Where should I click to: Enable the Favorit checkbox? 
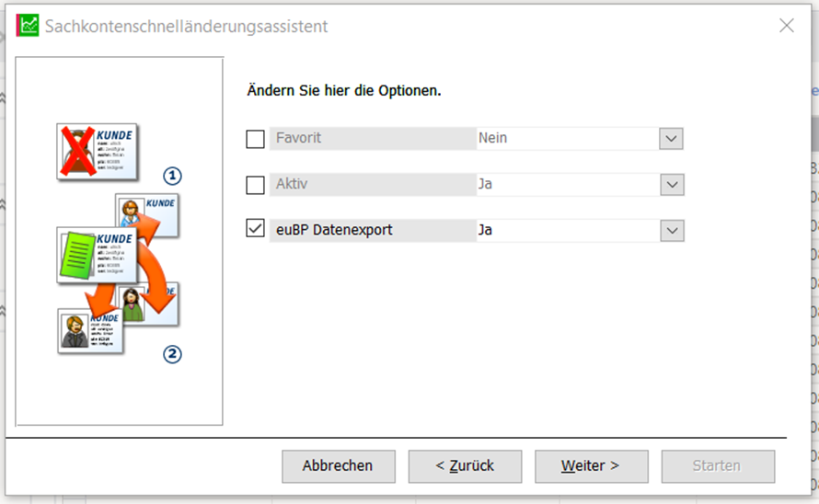click(x=255, y=139)
